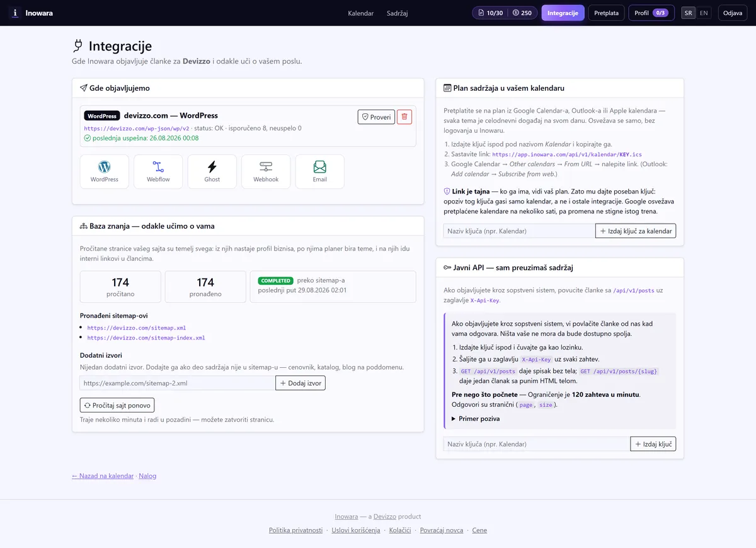Click Izdaj ključ za kalendar button
Screen dimensions: 756x548
(636, 231)
